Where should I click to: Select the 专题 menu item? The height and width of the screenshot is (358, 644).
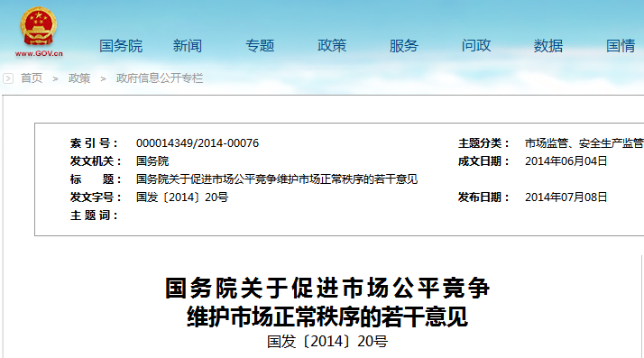pos(260,46)
